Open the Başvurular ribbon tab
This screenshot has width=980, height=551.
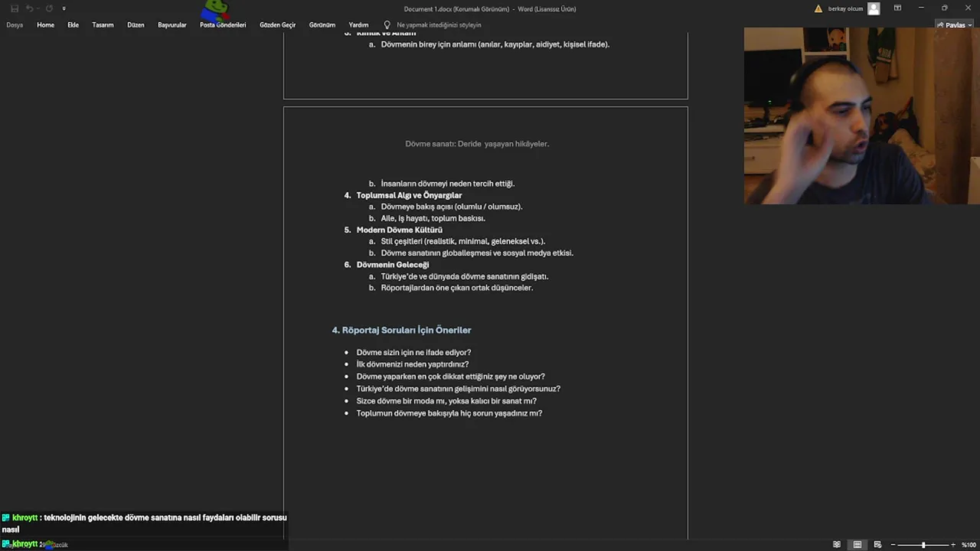[x=172, y=24]
